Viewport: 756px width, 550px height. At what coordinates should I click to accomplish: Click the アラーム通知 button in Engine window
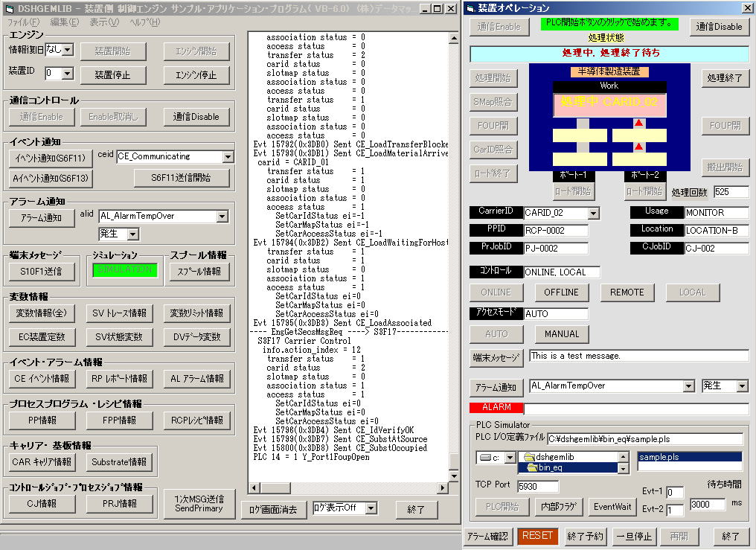pyautogui.click(x=42, y=218)
